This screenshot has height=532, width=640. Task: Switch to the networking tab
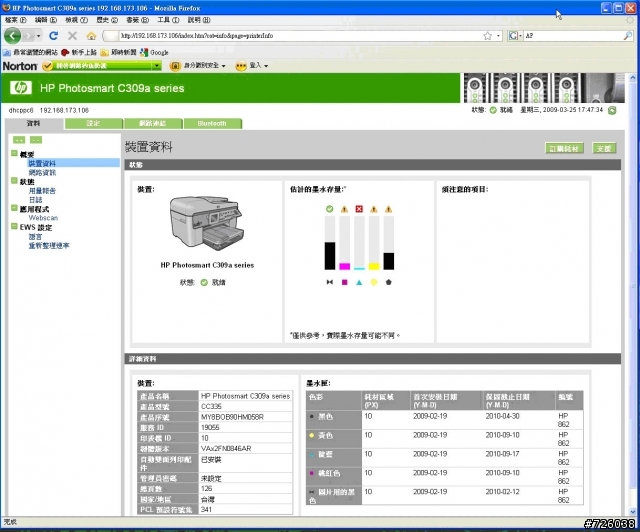click(153, 123)
